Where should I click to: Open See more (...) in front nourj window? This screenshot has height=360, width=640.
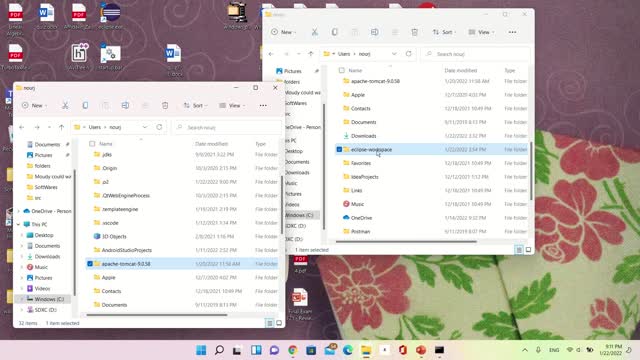pos(263,105)
